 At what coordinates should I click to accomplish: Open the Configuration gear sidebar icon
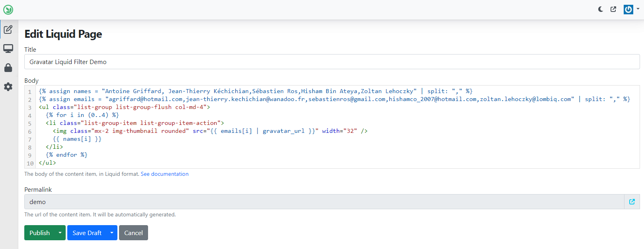[x=8, y=87]
